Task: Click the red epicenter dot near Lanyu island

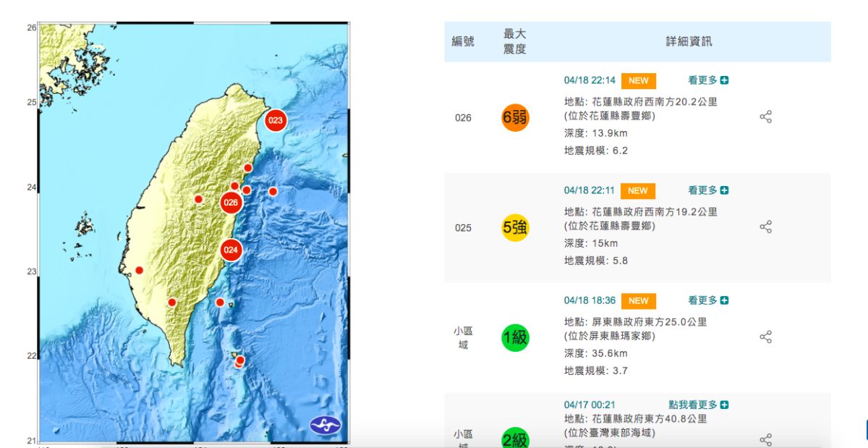Action: click(x=240, y=360)
